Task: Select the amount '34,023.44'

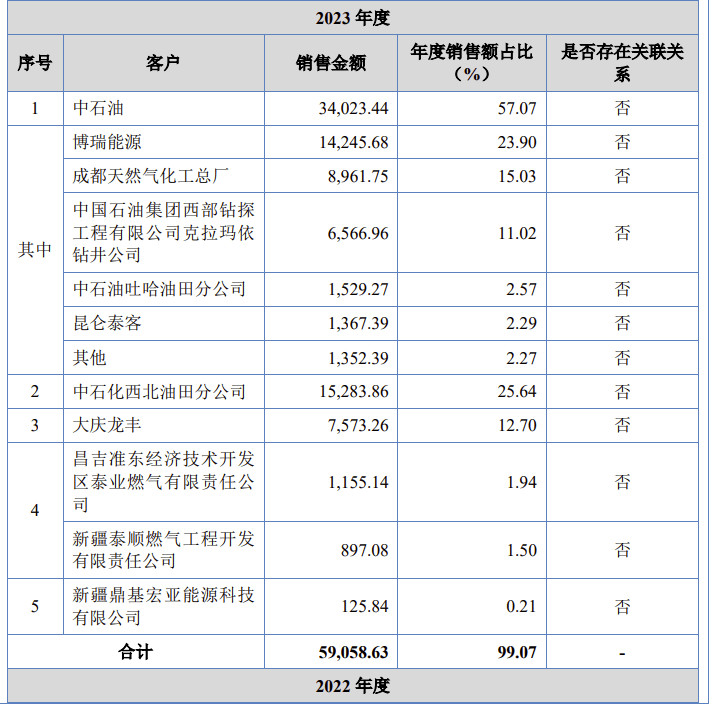Action: click(x=353, y=108)
